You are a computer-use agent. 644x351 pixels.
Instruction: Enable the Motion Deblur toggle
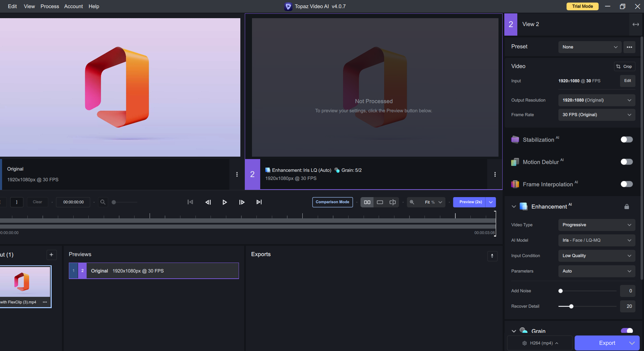627,162
